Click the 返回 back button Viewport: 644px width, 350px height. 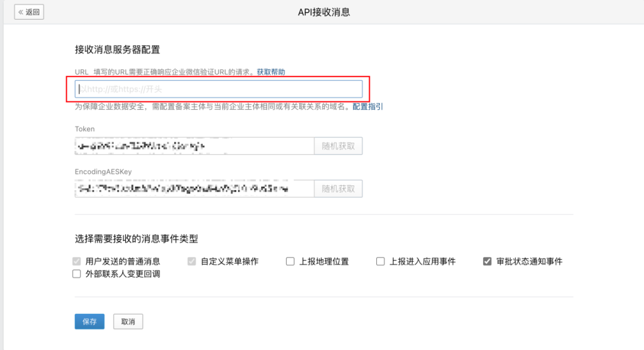click(x=29, y=11)
